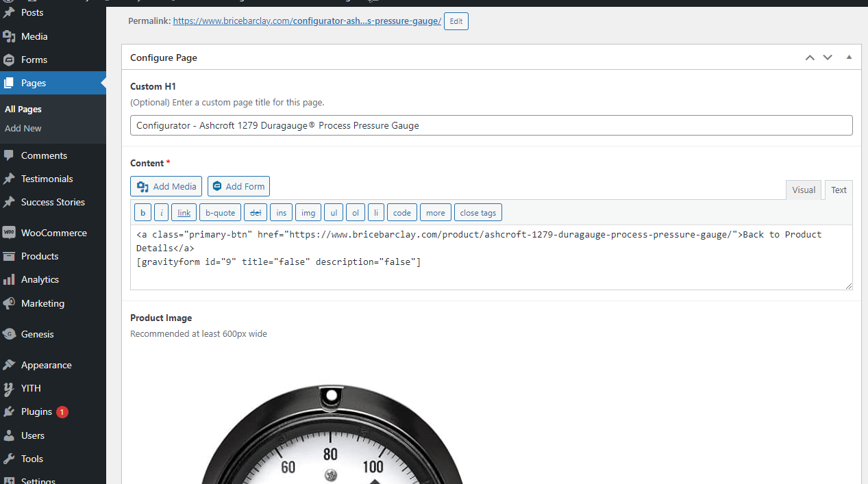Insert ordered list with ol button
Image resolution: width=868 pixels, height=484 pixels.
tap(356, 213)
